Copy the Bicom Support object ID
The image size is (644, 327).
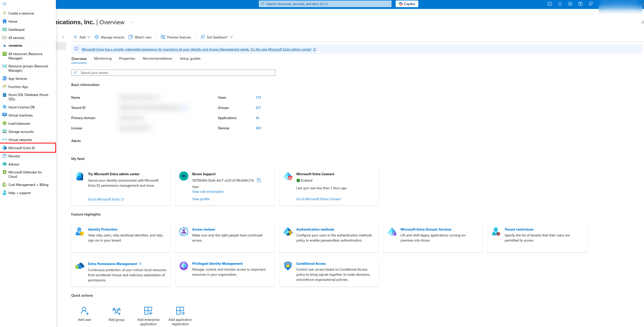pos(259,180)
